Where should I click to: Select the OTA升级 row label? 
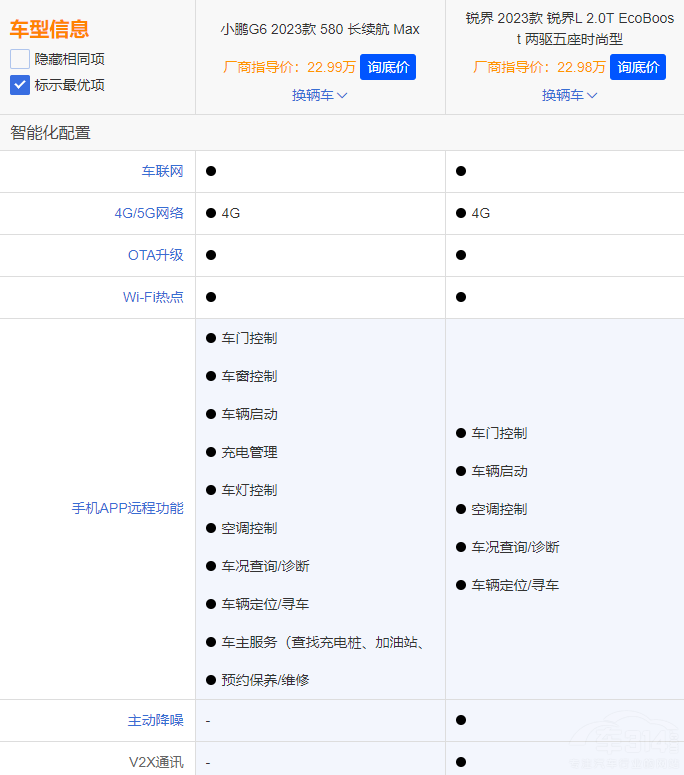pos(155,255)
